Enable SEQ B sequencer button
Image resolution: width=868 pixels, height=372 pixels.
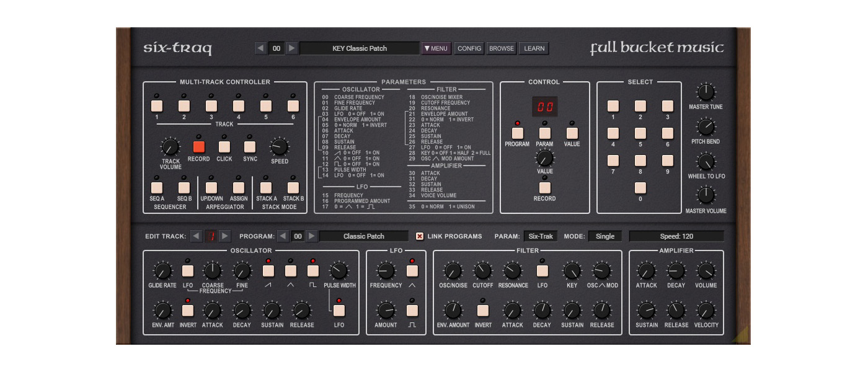pos(184,187)
